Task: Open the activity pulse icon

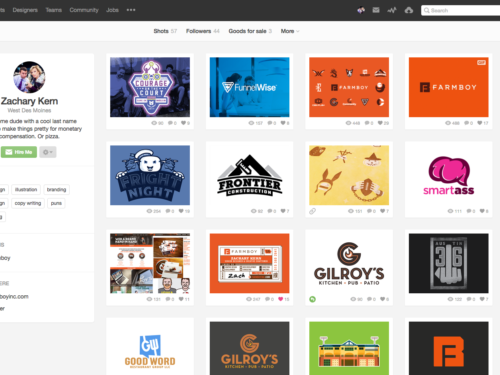Action: tap(392, 10)
